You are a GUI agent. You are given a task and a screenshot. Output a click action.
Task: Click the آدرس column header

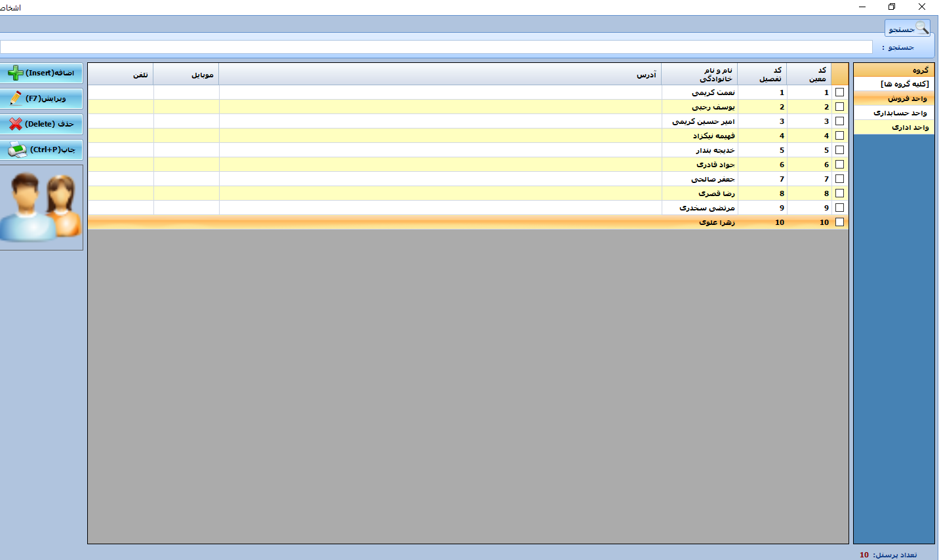tap(646, 75)
